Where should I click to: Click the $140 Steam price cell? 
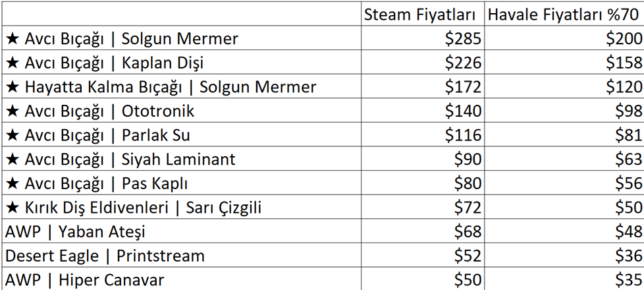[x=423, y=111]
